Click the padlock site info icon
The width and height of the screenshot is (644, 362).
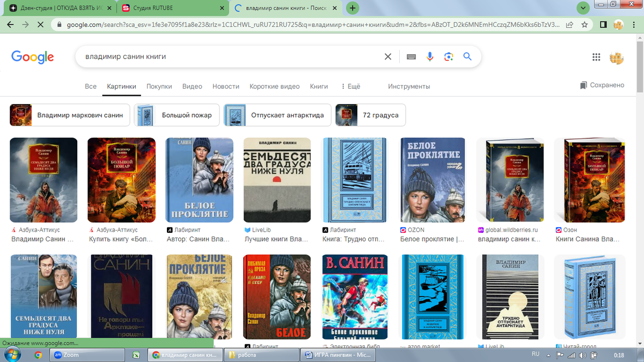click(58, 25)
